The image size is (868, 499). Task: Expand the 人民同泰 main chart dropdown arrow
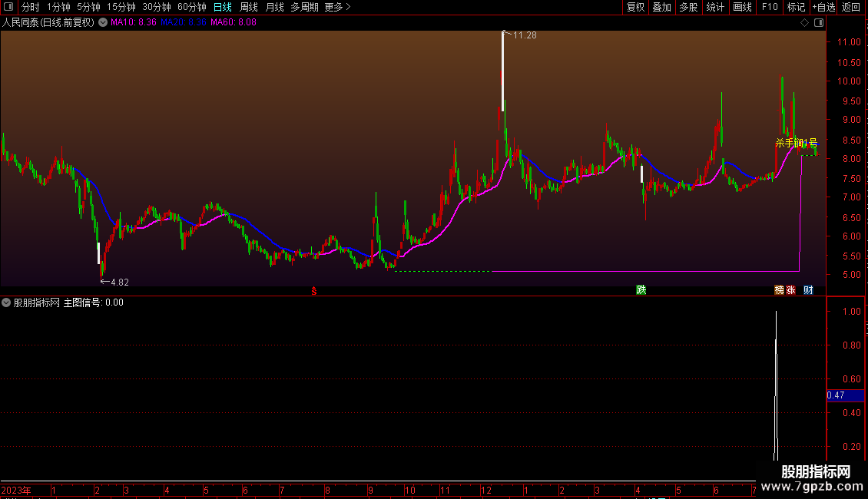click(x=103, y=23)
